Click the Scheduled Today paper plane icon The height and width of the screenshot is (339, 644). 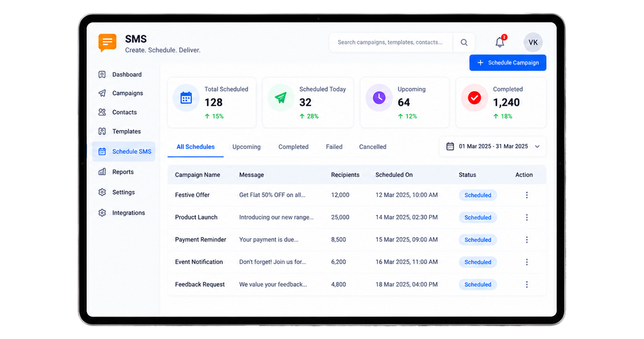pos(281,98)
